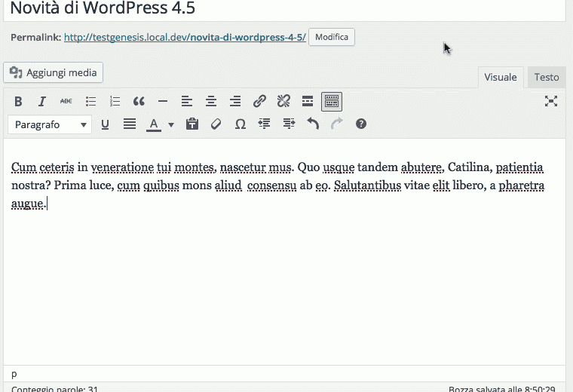Insert a bulleted list
Viewport: 573px width, 392px height.
point(90,101)
